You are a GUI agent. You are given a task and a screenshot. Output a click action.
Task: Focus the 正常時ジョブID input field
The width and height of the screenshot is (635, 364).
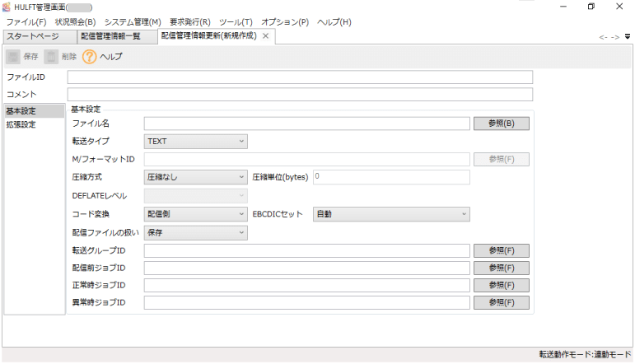point(307,286)
